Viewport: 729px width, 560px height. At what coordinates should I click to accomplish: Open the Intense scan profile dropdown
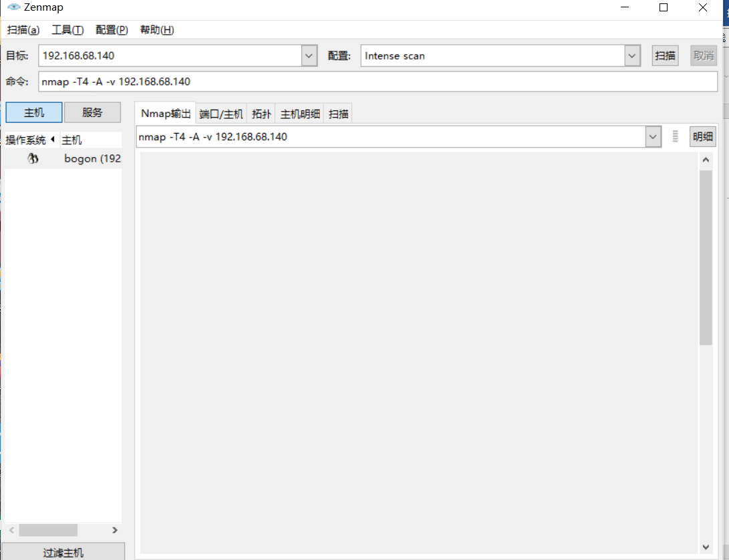tap(631, 55)
